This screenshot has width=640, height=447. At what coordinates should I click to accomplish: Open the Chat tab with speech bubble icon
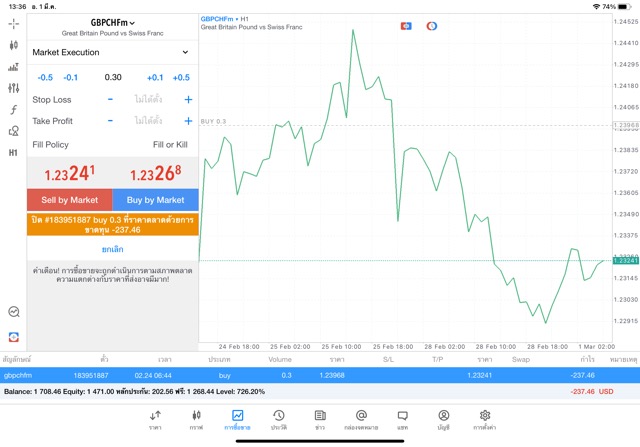tap(402, 420)
